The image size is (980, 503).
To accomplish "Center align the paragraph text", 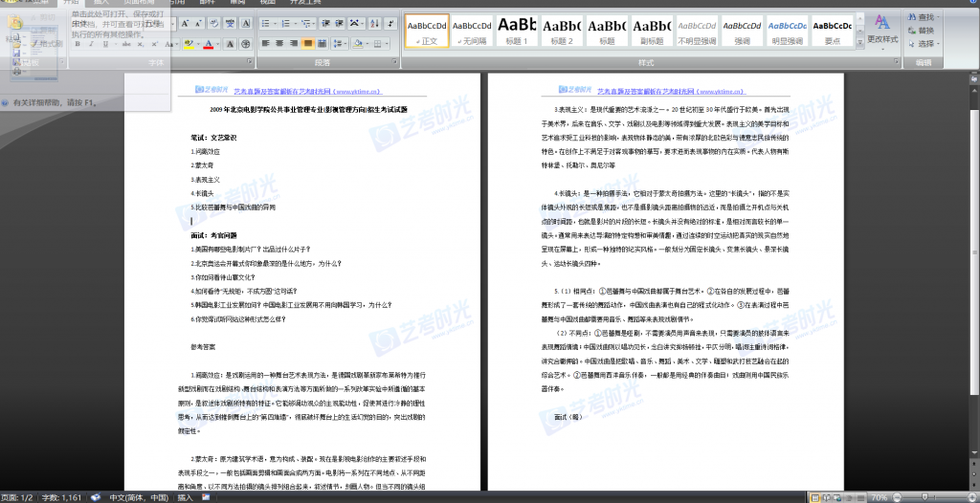I will (280, 43).
